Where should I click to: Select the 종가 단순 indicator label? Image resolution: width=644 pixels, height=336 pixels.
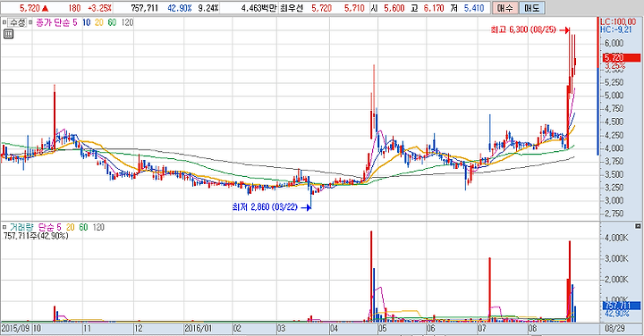[53, 22]
